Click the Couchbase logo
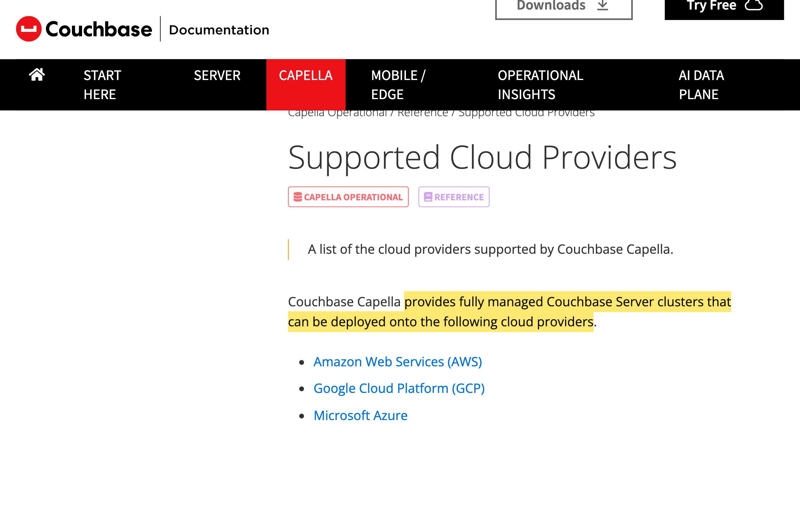Screen dimensions: 800x532 click(x=84, y=29)
